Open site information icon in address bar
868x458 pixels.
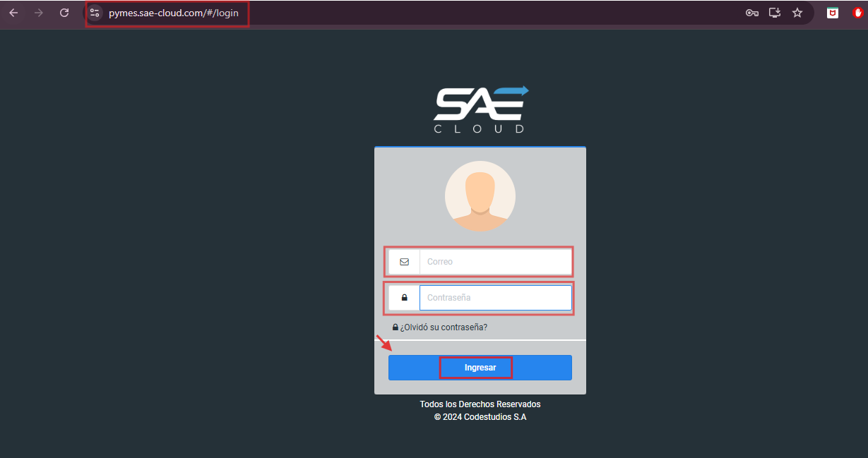pos(95,13)
